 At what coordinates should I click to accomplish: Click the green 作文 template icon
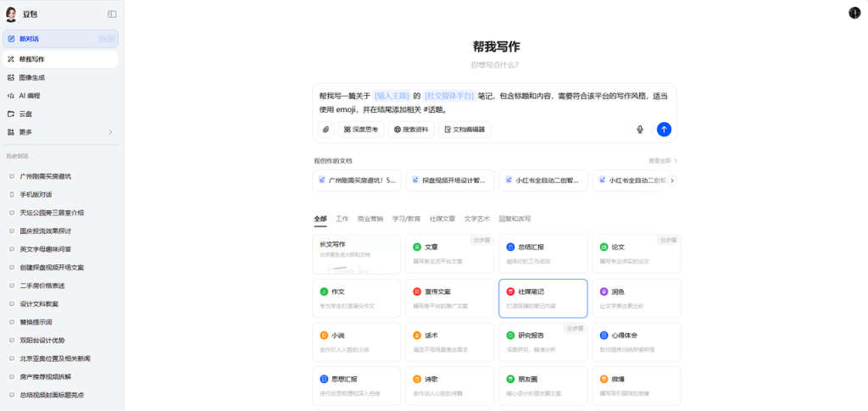324,292
